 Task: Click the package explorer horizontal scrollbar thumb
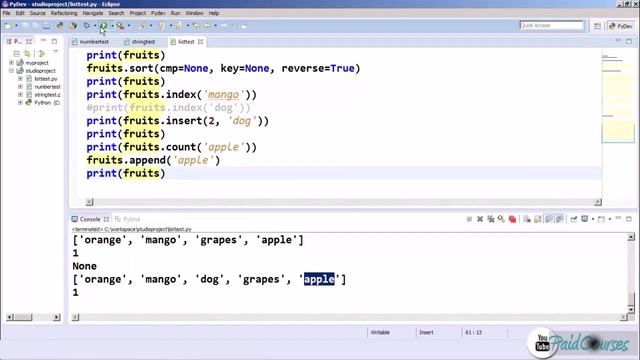pos(23,317)
